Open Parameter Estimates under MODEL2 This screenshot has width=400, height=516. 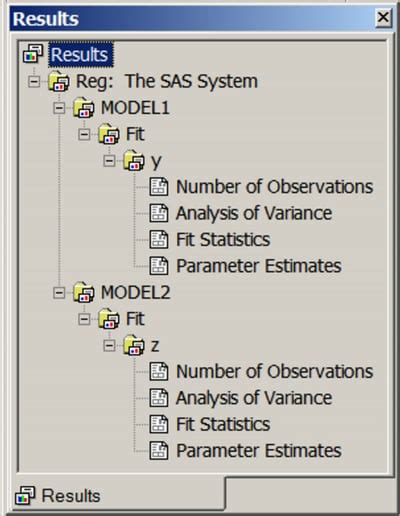259,451
